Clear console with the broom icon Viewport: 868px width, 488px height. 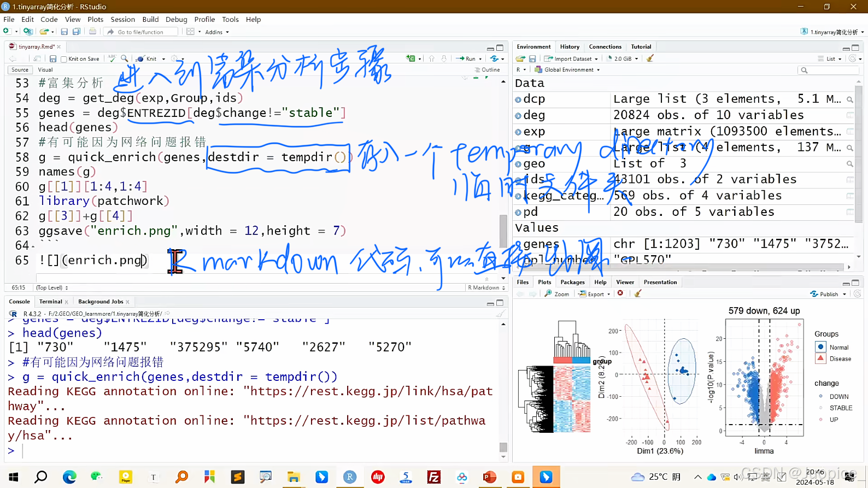(500, 314)
